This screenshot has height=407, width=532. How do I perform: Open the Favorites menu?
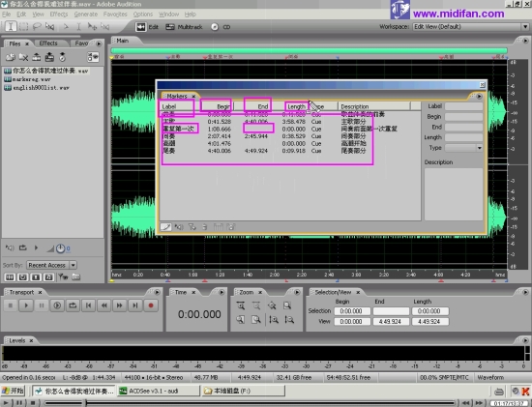click(115, 15)
